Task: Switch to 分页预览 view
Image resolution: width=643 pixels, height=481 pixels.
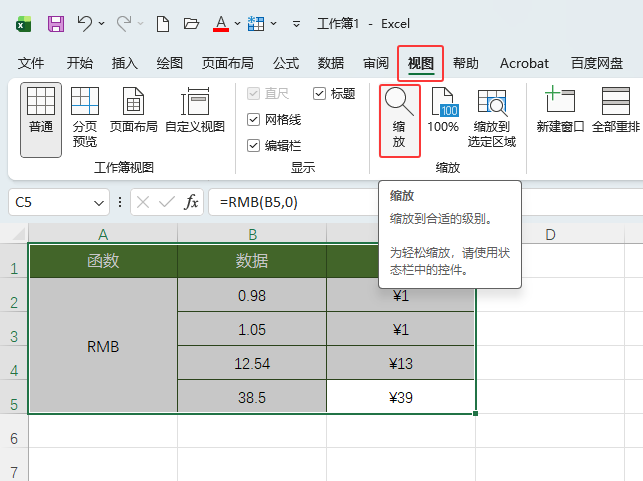Action: tap(85, 117)
